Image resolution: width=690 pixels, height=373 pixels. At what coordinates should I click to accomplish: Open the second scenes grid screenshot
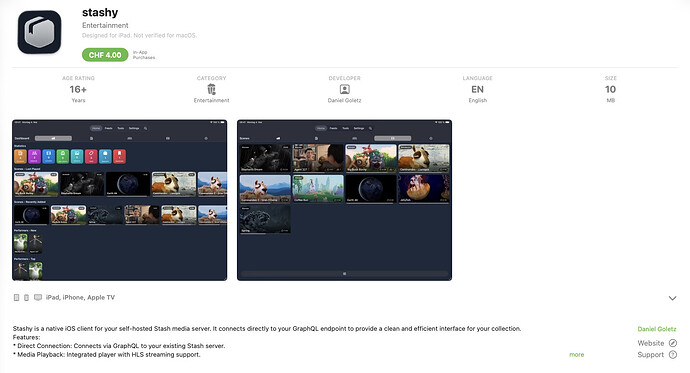point(345,200)
